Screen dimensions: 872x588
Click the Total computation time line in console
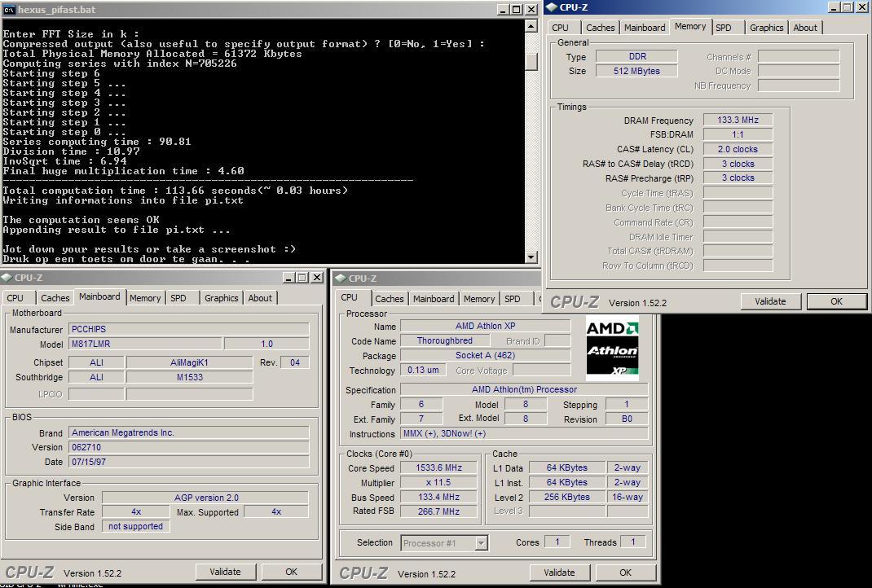click(x=176, y=191)
